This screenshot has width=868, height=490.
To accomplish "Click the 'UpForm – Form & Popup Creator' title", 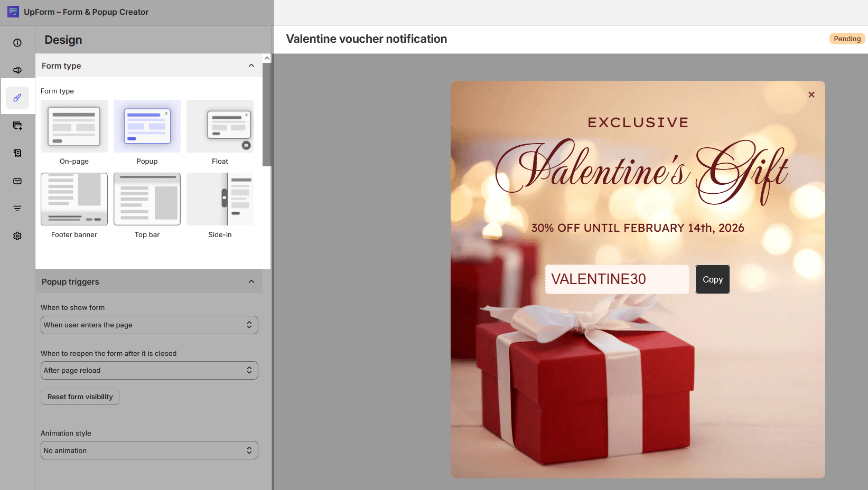I will tap(86, 12).
